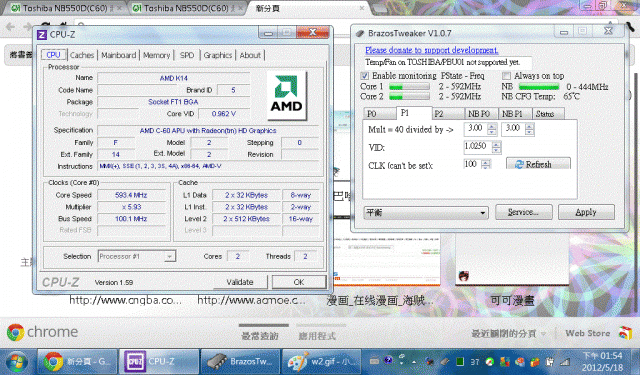Show hidden tray icons arrow
The height and width of the screenshot is (375, 640).
coord(414,362)
